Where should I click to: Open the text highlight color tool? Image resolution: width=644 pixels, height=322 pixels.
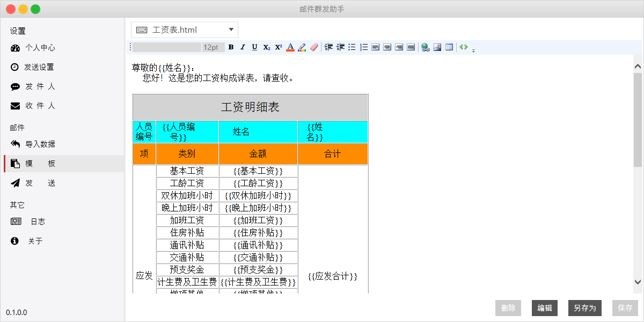coord(302,47)
